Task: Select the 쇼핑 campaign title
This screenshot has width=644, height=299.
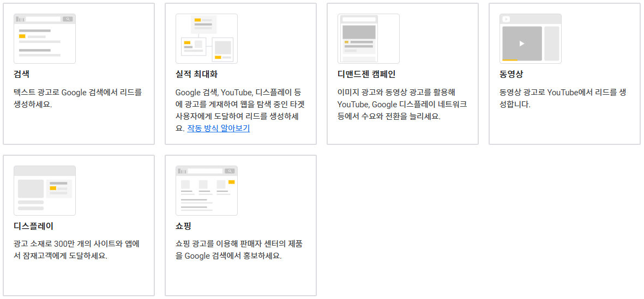Action: tap(183, 226)
